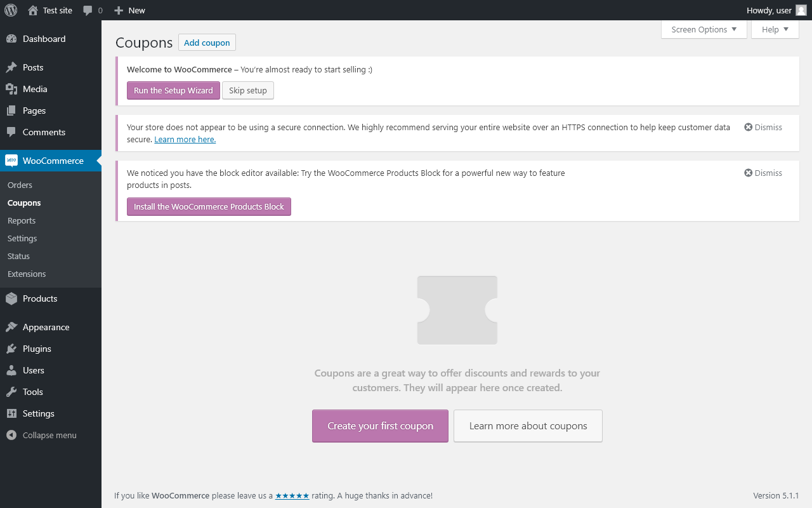Screen dimensions: 812x508
Task: Click the Media icon in sidebar
Action: click(x=11, y=89)
